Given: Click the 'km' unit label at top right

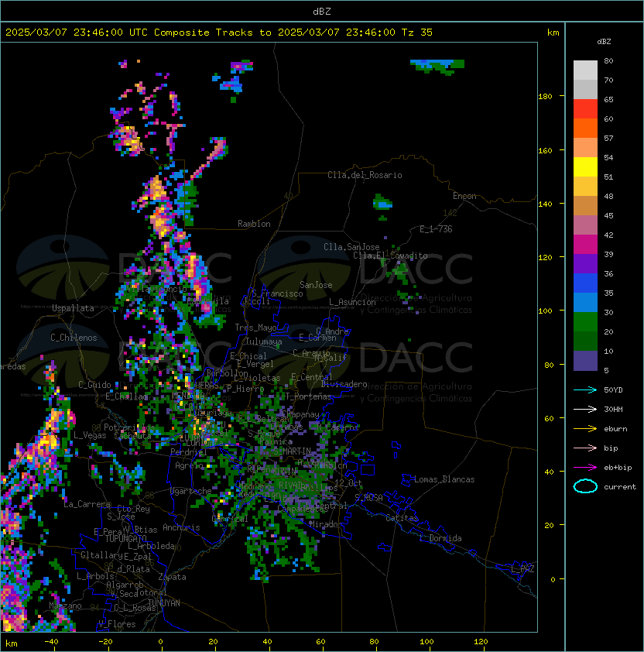Looking at the screenshot, I should pos(553,33).
